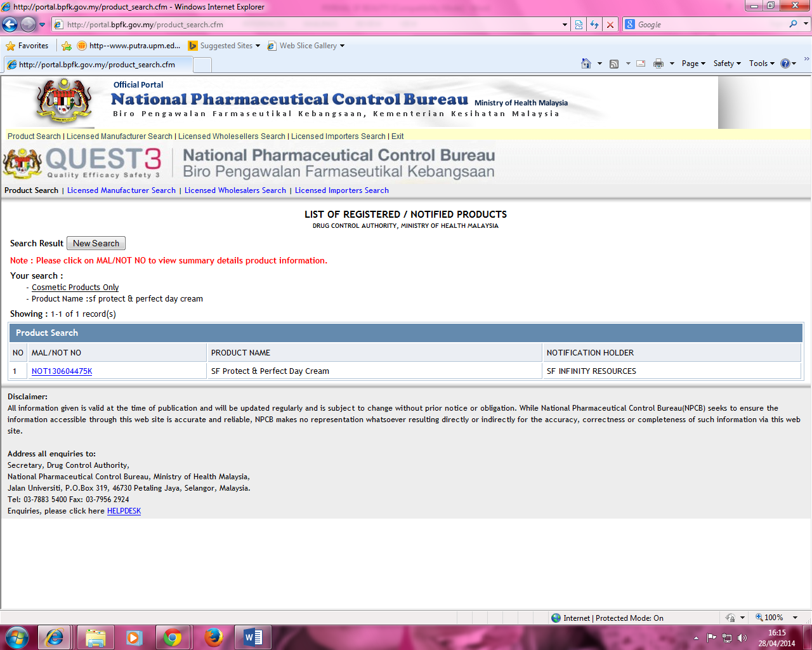The height and width of the screenshot is (650, 812).
Task: Click the browser Forward arrow button
Action: tap(28, 25)
